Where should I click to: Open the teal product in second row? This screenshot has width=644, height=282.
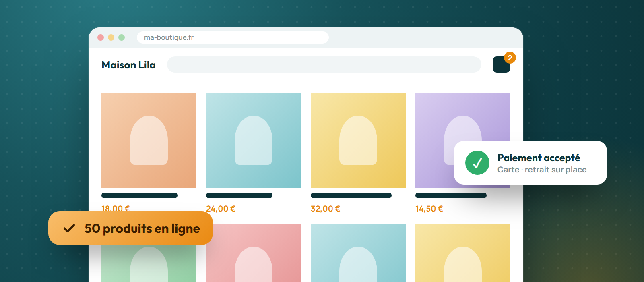click(x=358, y=253)
